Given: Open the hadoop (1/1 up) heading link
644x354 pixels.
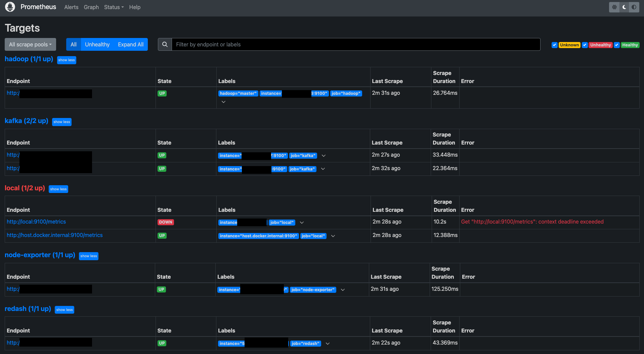Looking at the screenshot, I should pos(29,59).
